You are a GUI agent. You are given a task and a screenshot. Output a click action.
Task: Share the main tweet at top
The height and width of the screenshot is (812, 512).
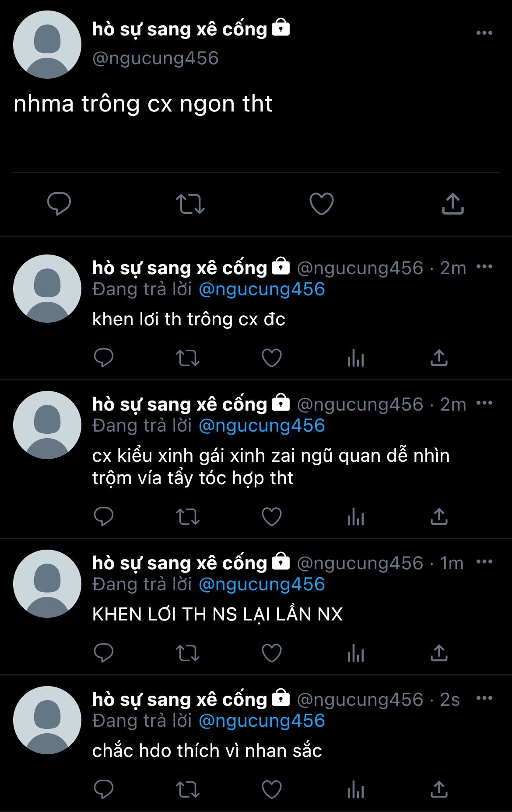[452, 204]
